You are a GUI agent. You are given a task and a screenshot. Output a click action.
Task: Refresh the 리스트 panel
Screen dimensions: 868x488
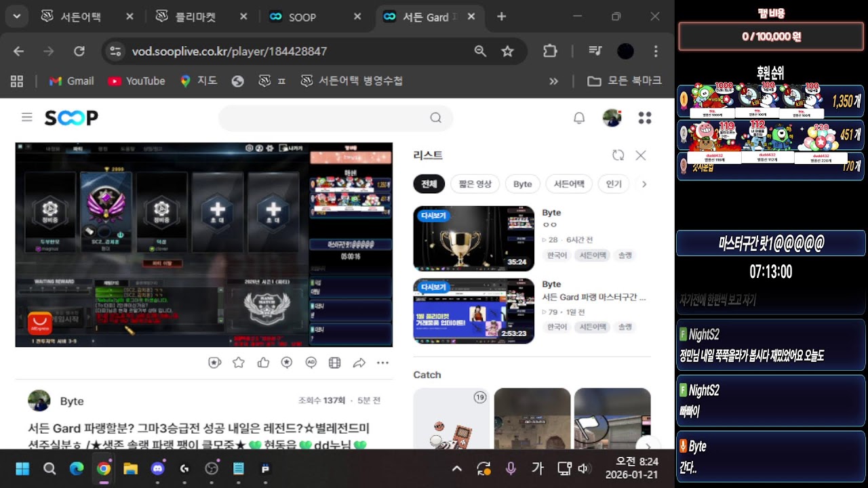pos(618,155)
